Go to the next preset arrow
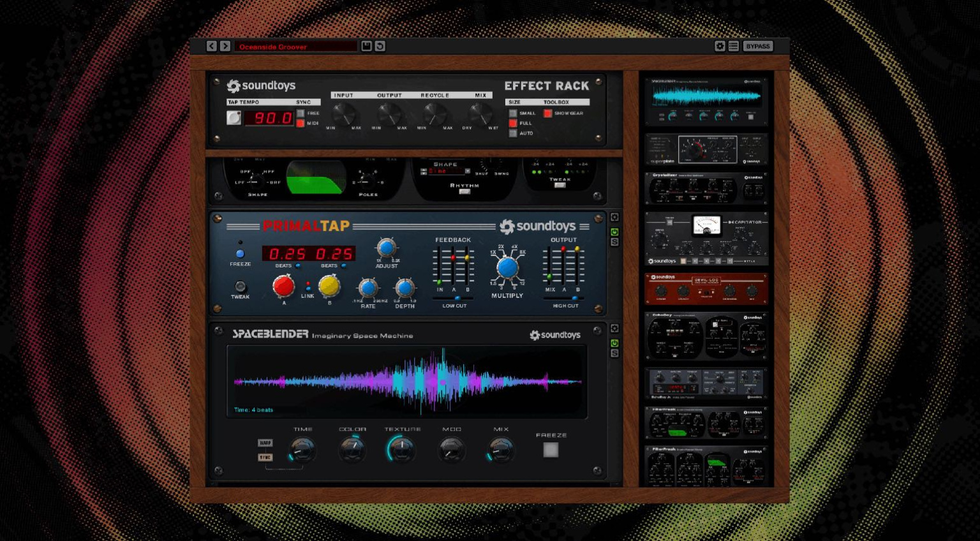 click(225, 46)
